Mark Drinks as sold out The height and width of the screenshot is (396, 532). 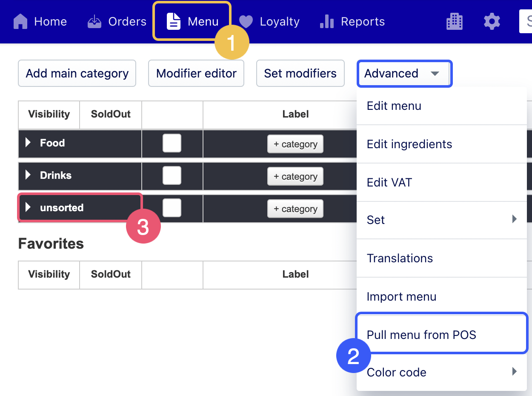pos(172,176)
